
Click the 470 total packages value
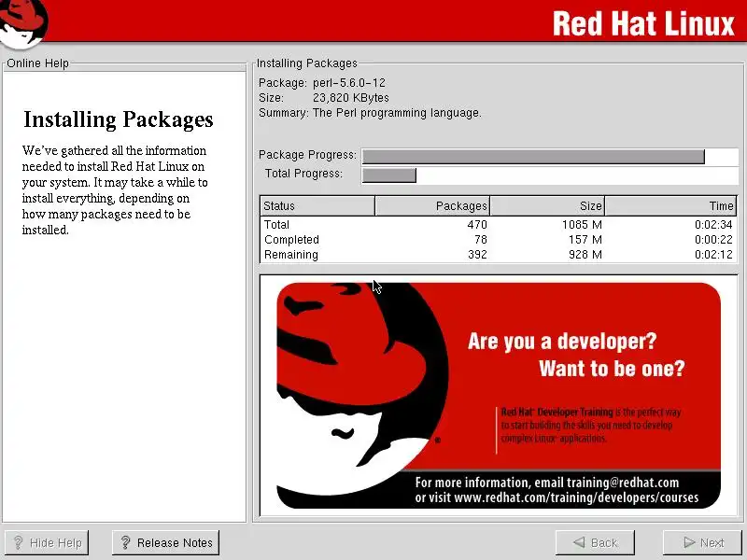point(477,224)
